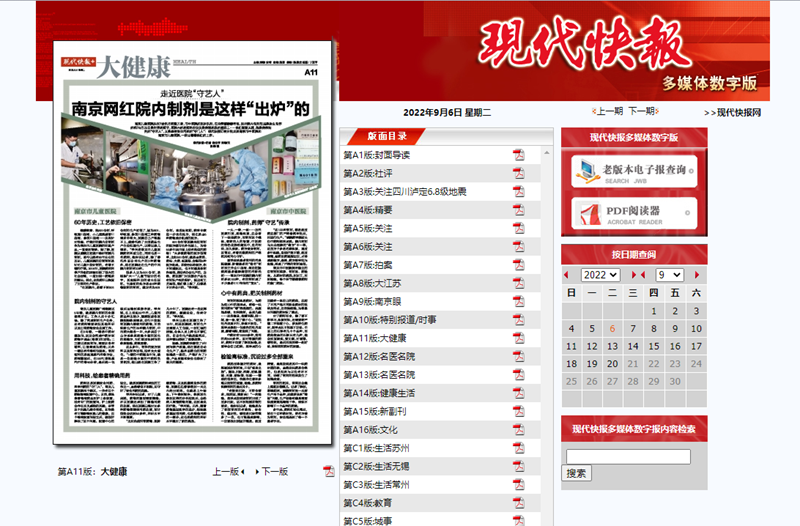Open PDF icon in 第A11版:大健康 list row
This screenshot has height=526, width=800.
518,338
